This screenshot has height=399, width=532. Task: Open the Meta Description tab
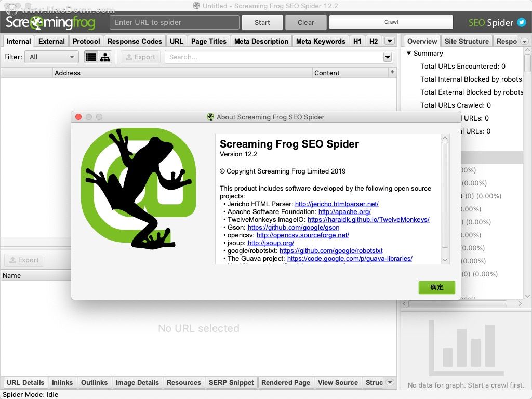(x=261, y=42)
